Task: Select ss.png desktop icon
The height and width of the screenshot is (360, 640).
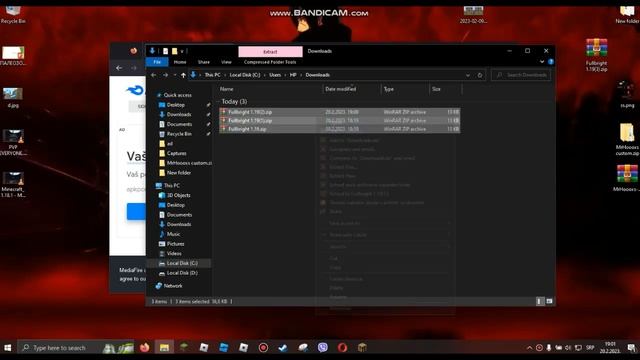Action: coord(627,94)
